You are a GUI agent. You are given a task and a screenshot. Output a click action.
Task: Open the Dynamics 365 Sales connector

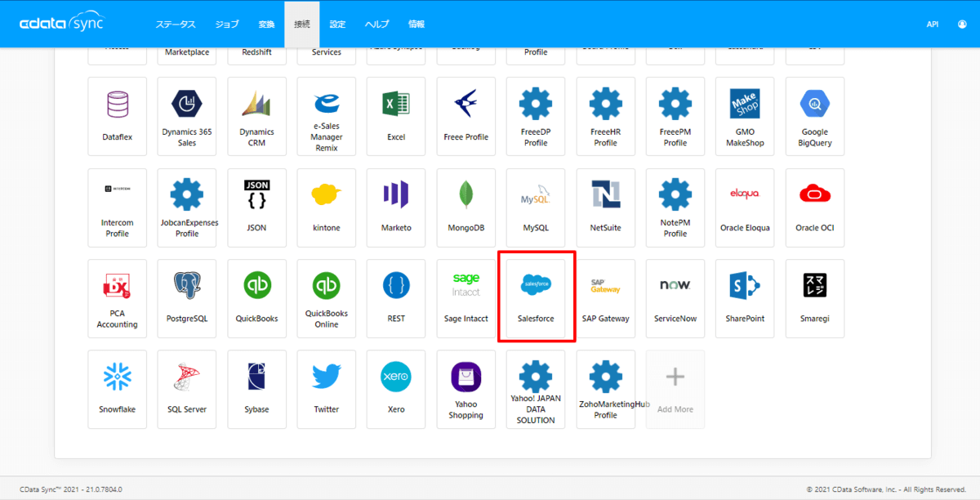pyautogui.click(x=187, y=116)
